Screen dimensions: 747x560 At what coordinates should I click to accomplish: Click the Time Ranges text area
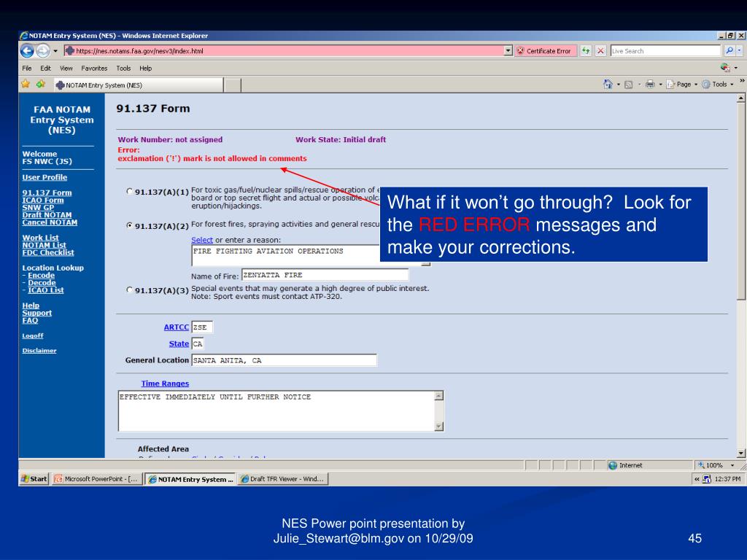(x=276, y=411)
